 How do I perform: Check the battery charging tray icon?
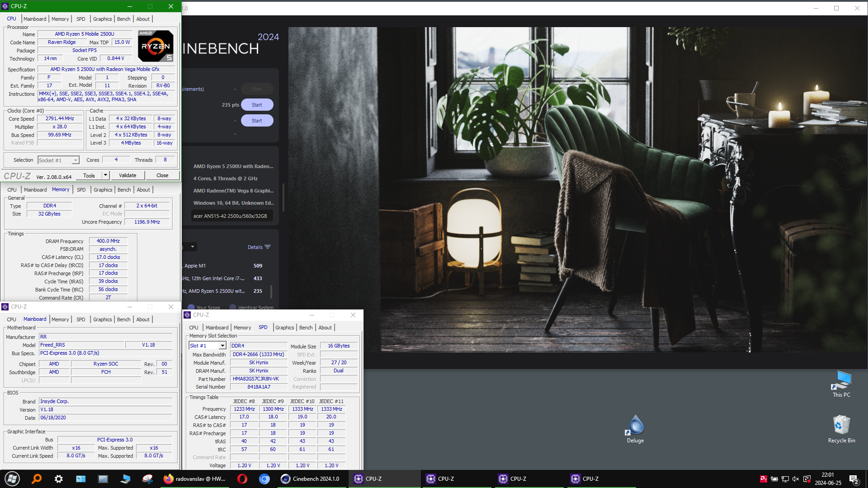pyautogui.click(x=774, y=479)
